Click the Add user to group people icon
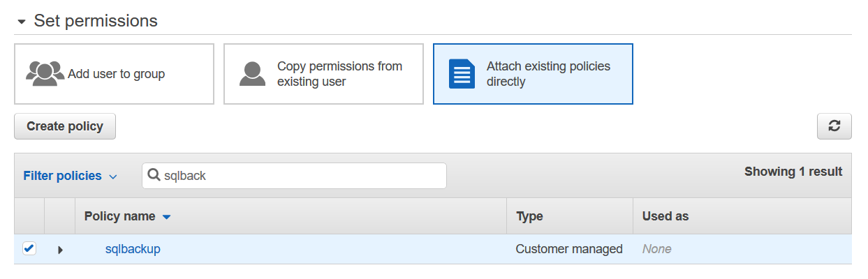This screenshot has height=279, width=868. [45, 73]
